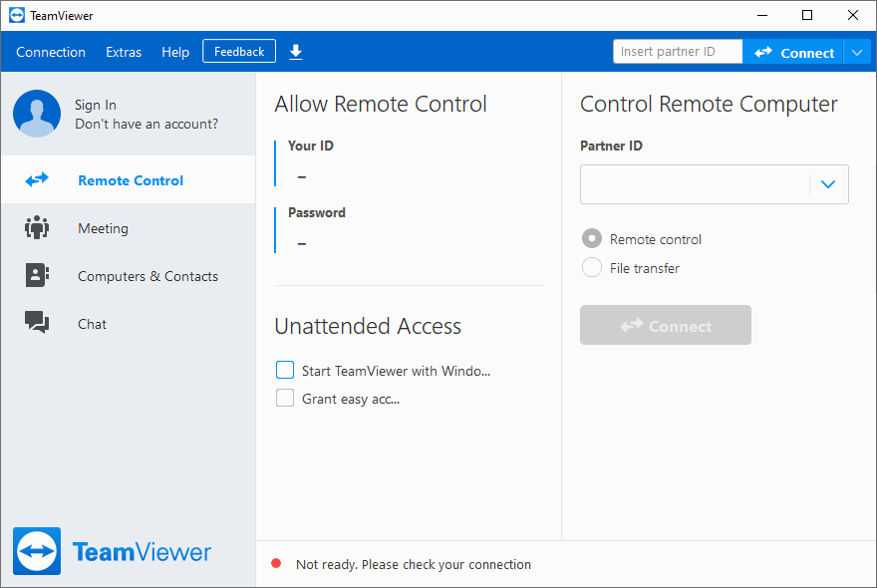Open the Computers & Contacts tab
This screenshot has width=877, height=588.
point(129,275)
